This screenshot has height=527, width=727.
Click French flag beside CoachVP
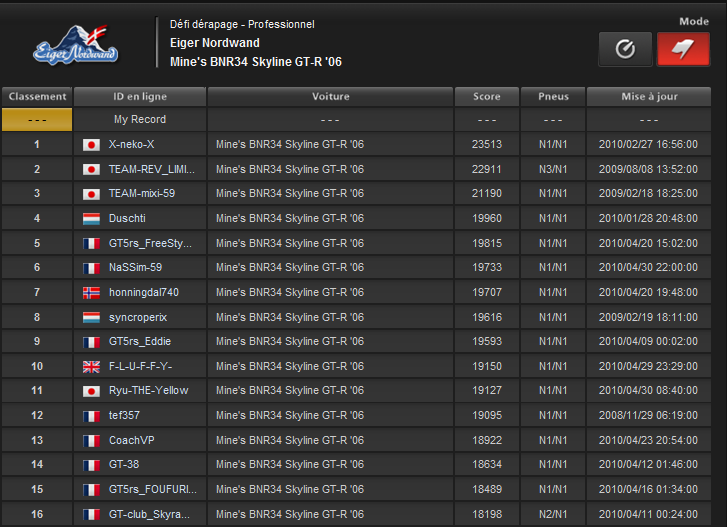click(91, 440)
